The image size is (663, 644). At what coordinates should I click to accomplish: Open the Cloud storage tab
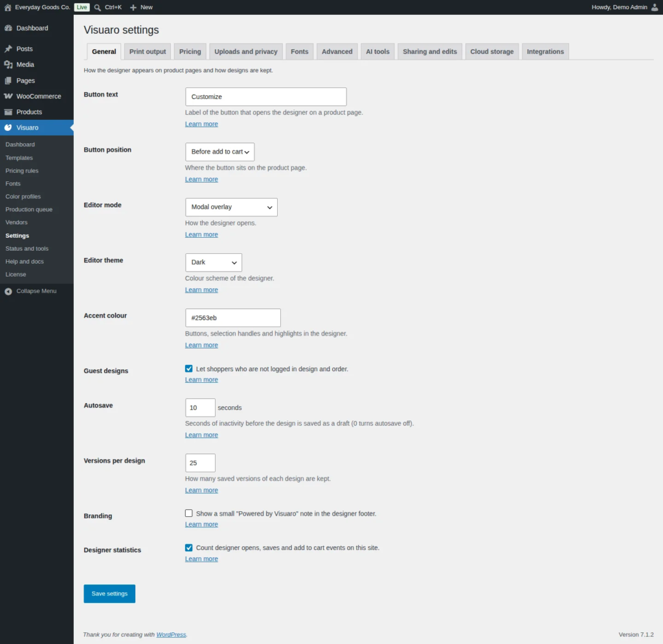[x=492, y=52]
